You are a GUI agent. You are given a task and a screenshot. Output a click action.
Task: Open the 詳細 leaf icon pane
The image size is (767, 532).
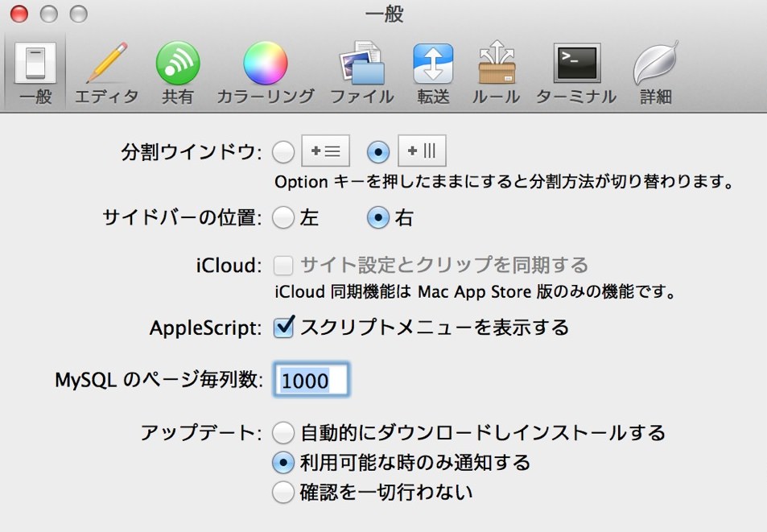pos(655,72)
